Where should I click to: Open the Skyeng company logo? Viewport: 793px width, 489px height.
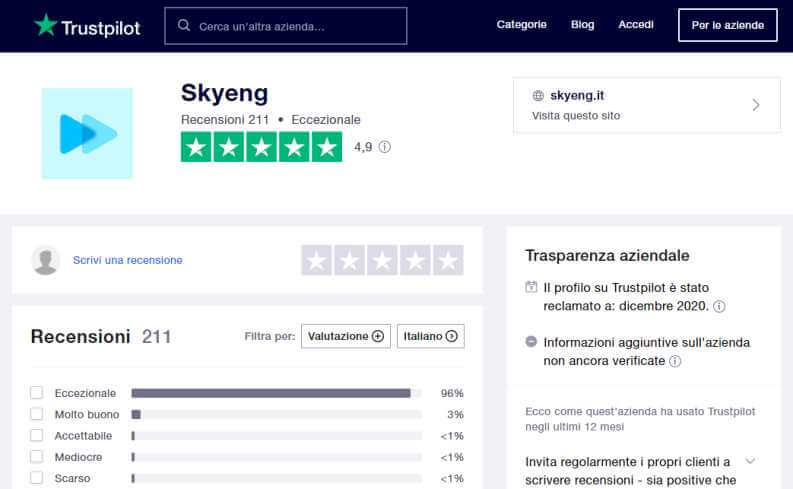pos(87,134)
